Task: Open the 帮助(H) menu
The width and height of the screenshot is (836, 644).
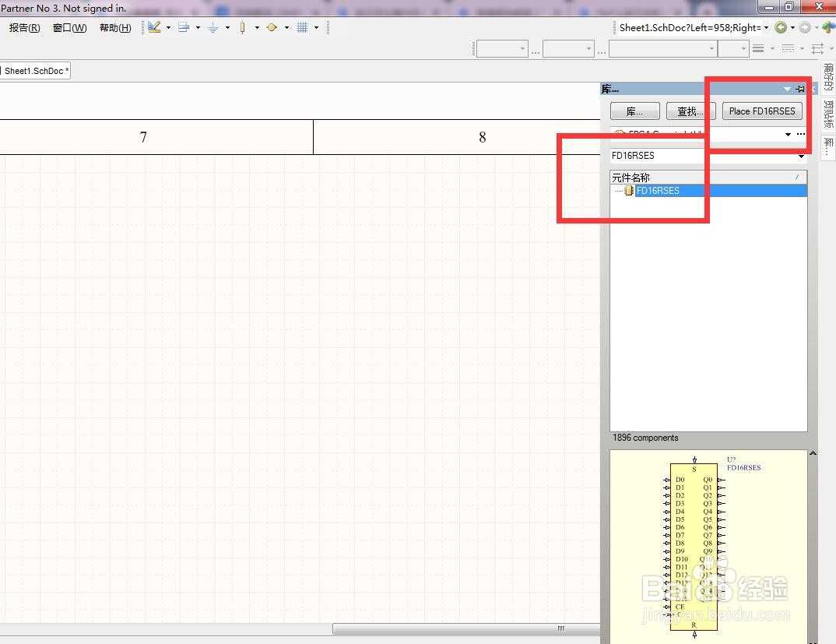Action: click(115, 28)
